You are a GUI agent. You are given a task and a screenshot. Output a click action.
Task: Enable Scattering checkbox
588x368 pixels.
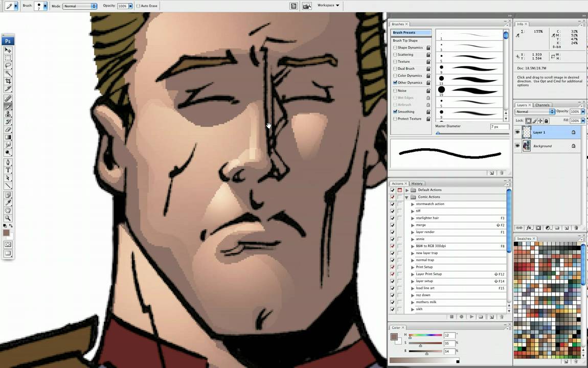[395, 55]
